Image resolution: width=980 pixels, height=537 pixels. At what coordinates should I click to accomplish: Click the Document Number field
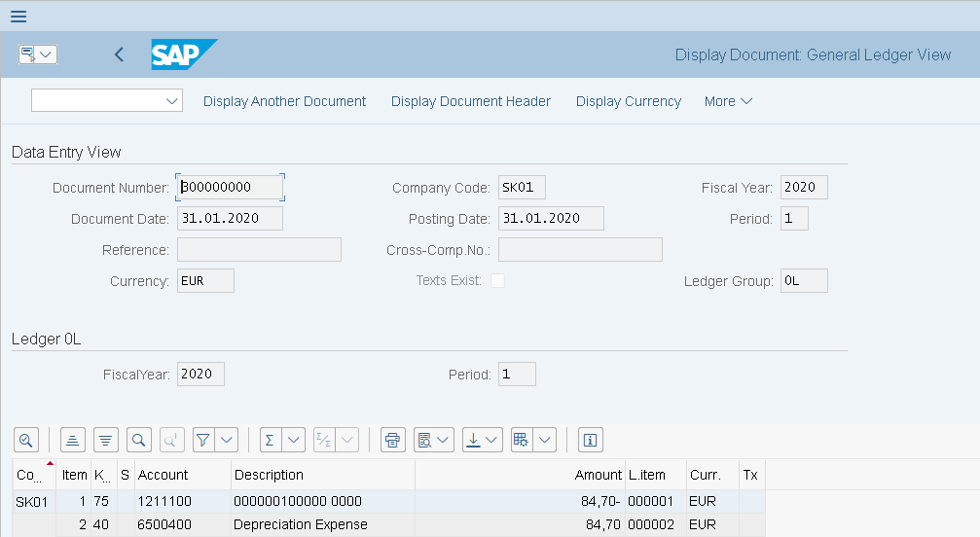pyautogui.click(x=230, y=188)
